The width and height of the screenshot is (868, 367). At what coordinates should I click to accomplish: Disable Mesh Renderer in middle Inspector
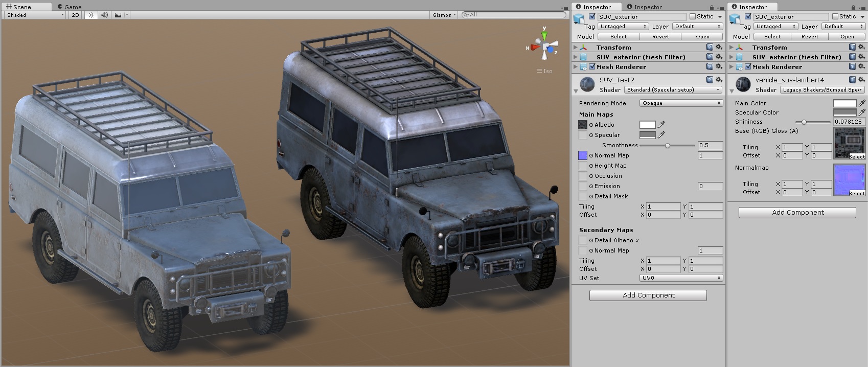(x=592, y=66)
